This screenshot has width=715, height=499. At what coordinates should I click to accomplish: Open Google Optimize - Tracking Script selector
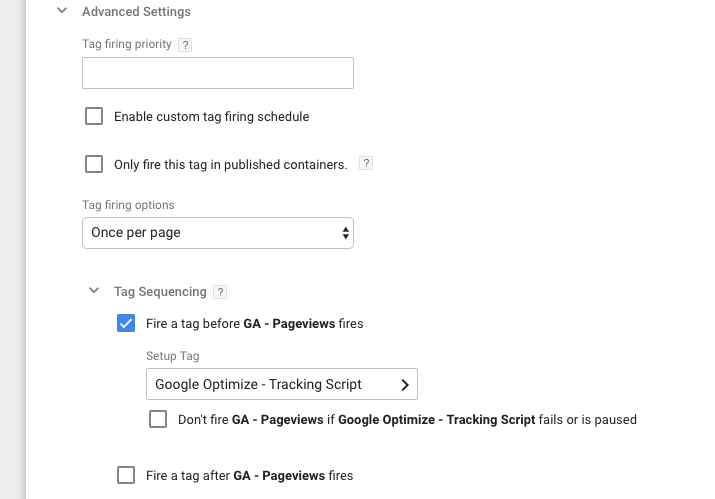(282, 384)
